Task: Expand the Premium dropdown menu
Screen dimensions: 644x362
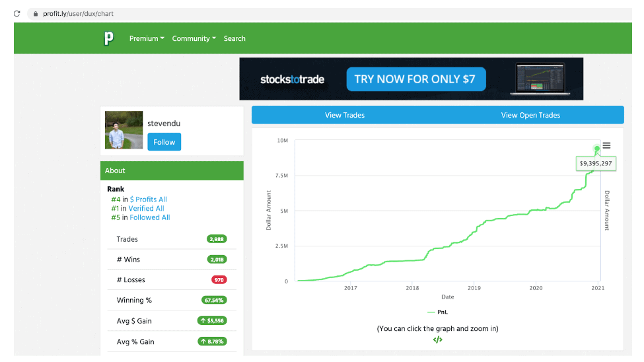Action: tap(147, 38)
